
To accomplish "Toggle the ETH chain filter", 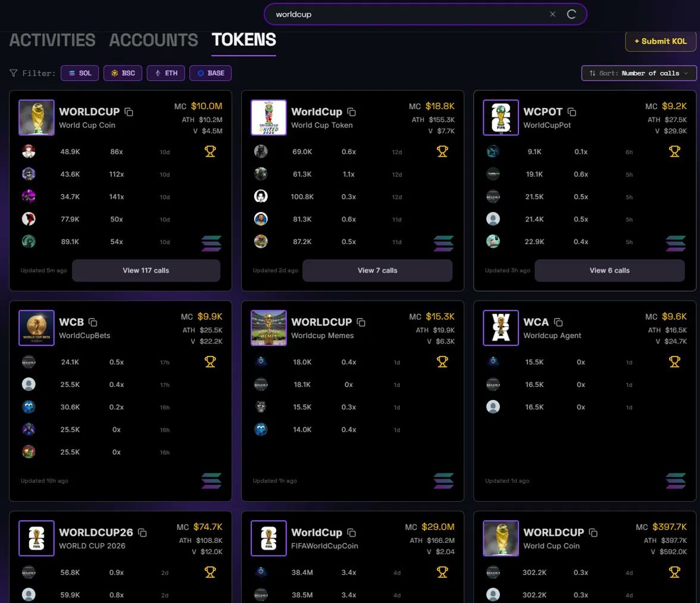I will [166, 73].
